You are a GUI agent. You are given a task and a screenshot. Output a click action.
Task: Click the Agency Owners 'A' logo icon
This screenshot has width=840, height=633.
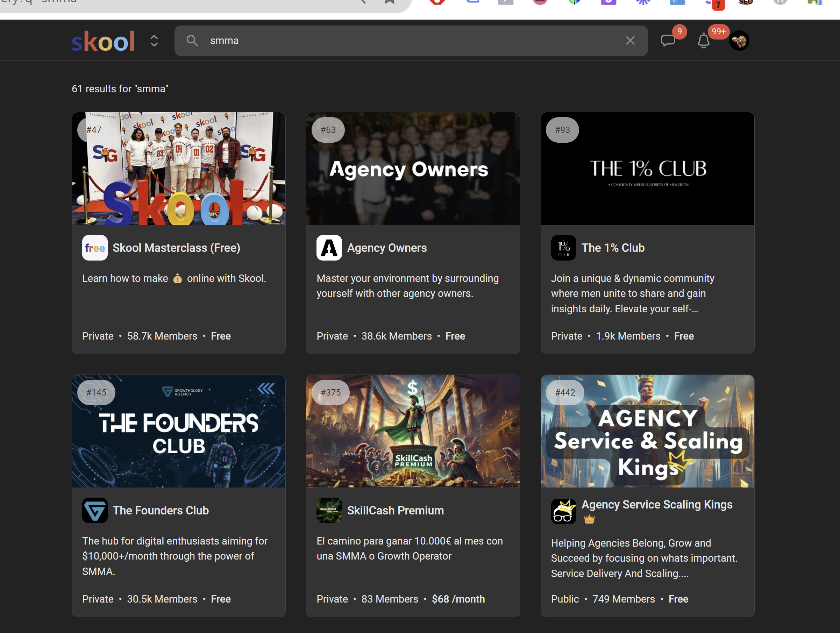[x=329, y=248]
